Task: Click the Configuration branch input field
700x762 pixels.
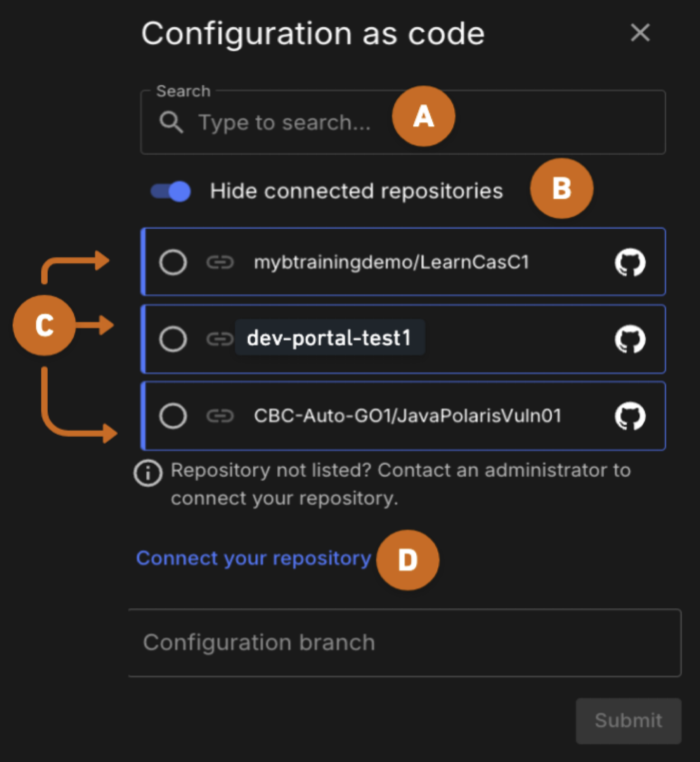Action: point(351,643)
